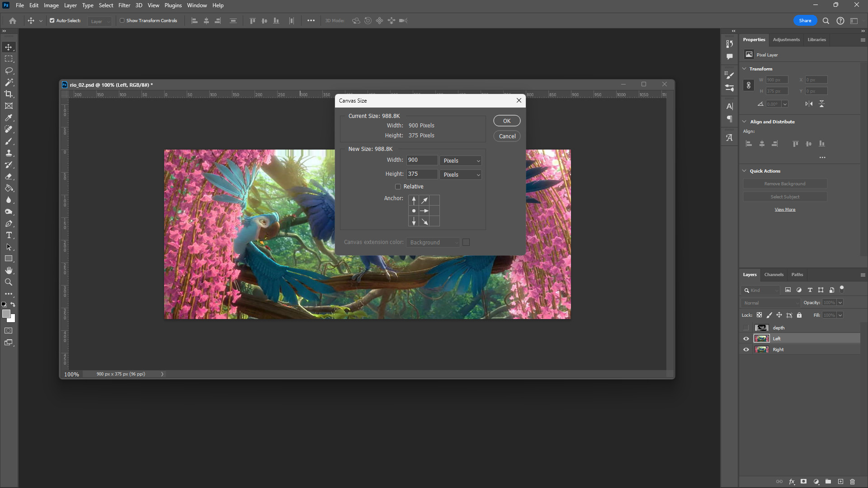Select the Zoom tool in toolbar
This screenshot has width=868, height=488.
pyautogui.click(x=9, y=282)
